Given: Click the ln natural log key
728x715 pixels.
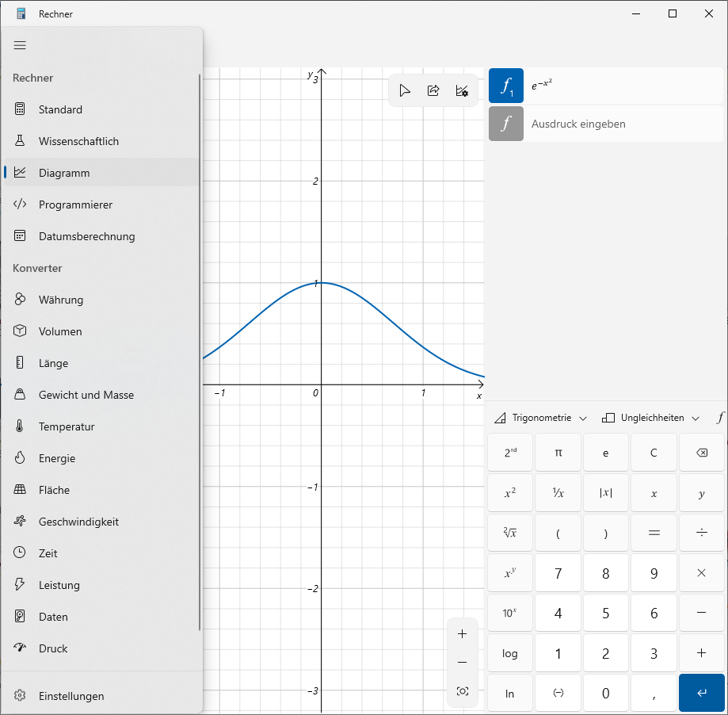Looking at the screenshot, I should [510, 694].
